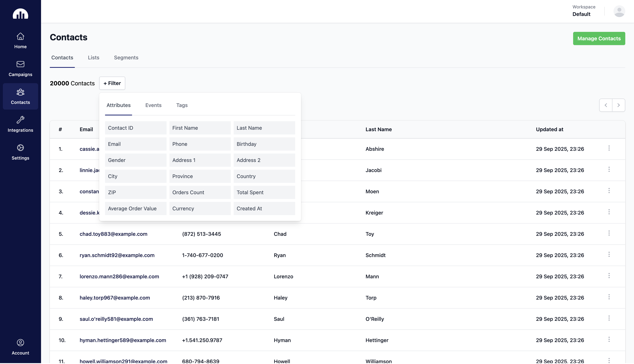Open row actions menu for Chad Toy
This screenshot has width=634, height=364.
(x=609, y=233)
